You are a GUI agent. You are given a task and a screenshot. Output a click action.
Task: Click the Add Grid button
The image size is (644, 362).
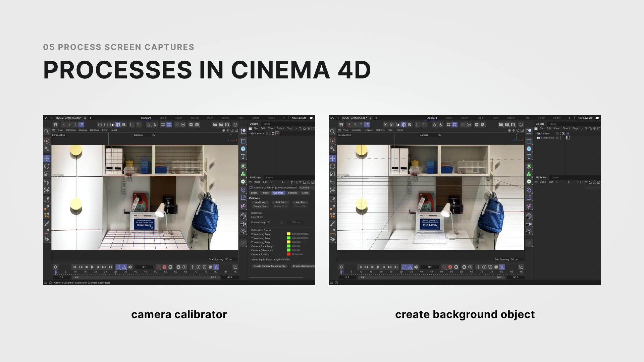[x=280, y=202]
